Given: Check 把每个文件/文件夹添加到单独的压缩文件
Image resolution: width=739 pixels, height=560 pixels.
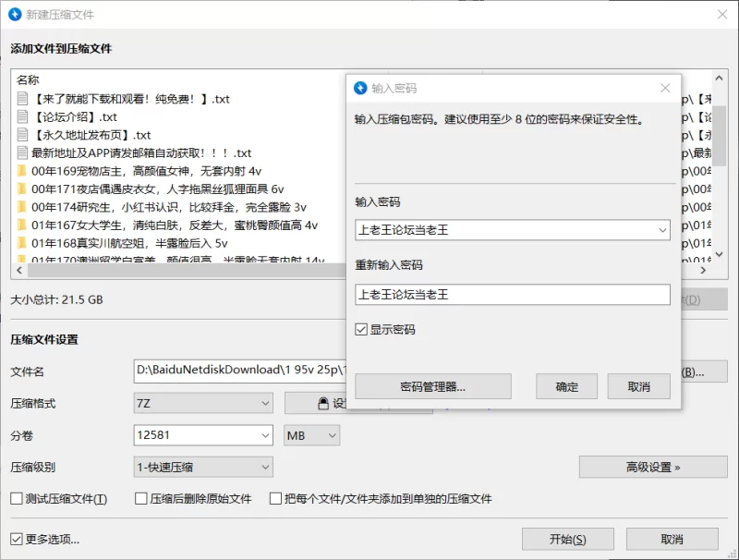Looking at the screenshot, I should click(275, 498).
